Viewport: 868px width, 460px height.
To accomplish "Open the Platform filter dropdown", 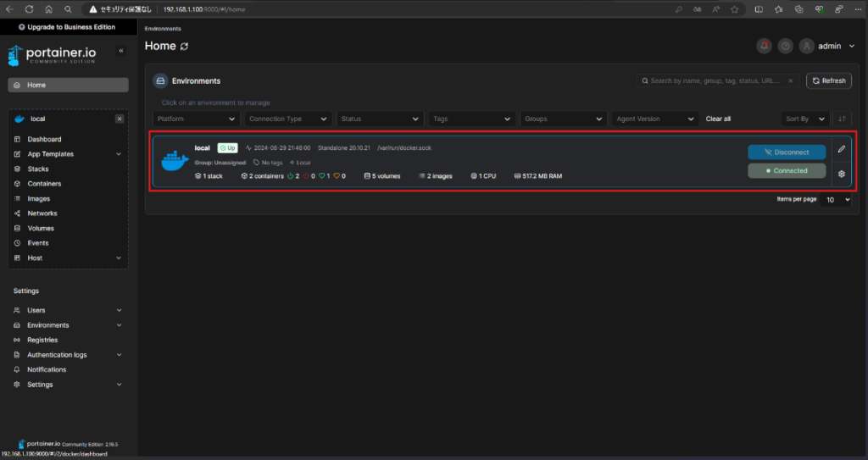I will 197,119.
